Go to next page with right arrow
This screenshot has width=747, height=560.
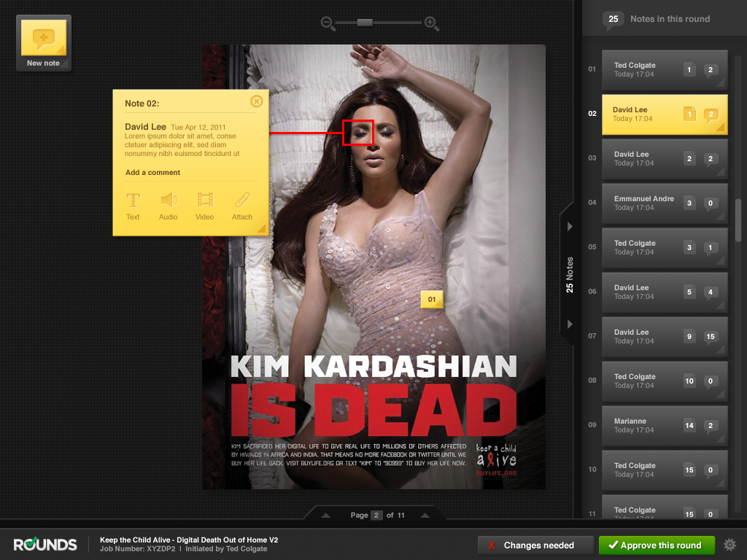pyautogui.click(x=425, y=516)
